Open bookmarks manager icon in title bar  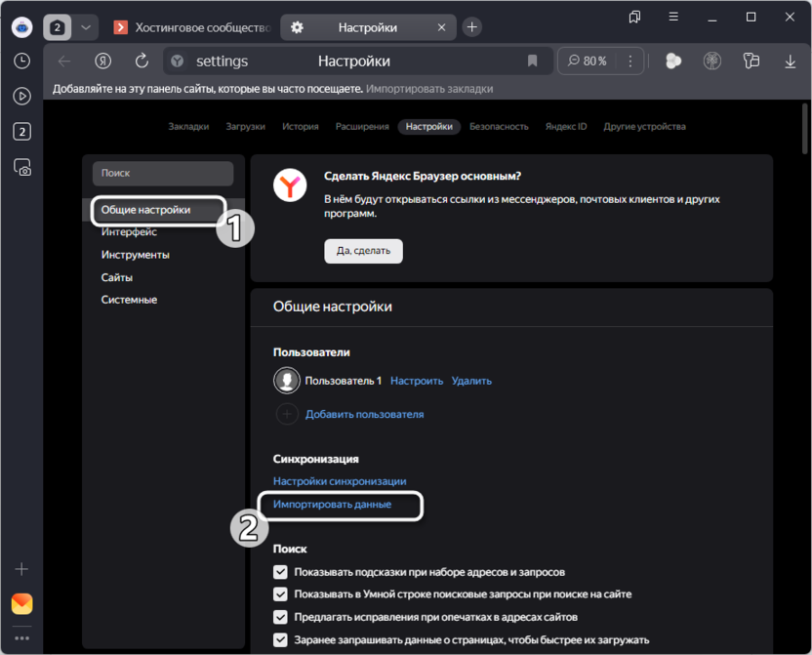(x=634, y=18)
